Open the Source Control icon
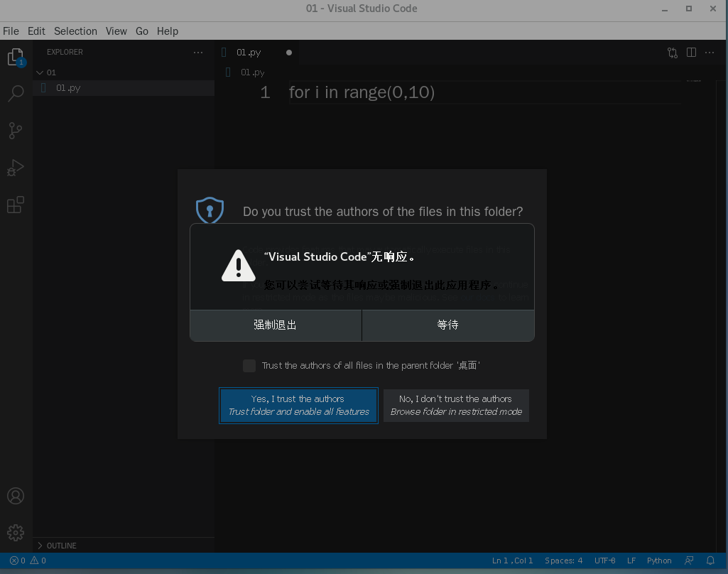Viewport: 728px width, 574px height. (x=16, y=131)
